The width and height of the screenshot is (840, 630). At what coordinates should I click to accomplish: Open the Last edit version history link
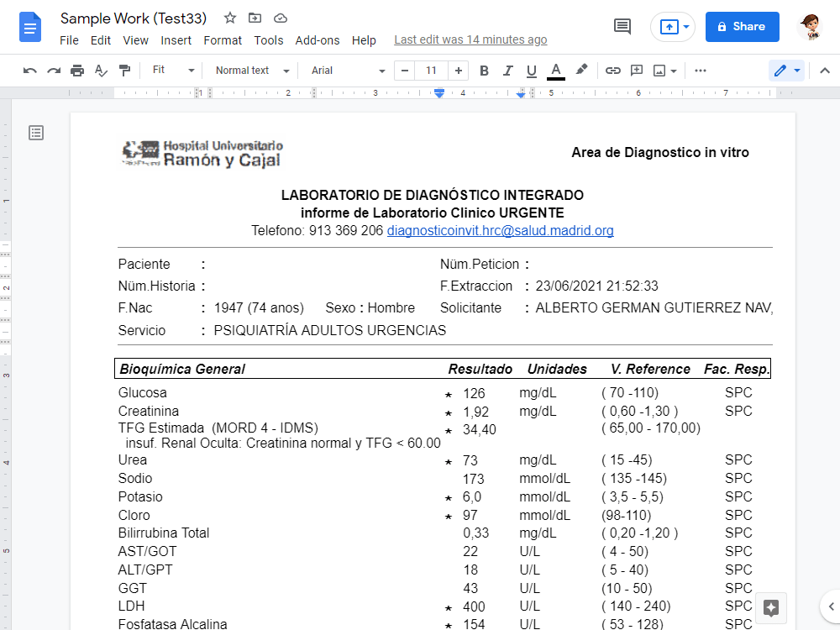coord(470,39)
